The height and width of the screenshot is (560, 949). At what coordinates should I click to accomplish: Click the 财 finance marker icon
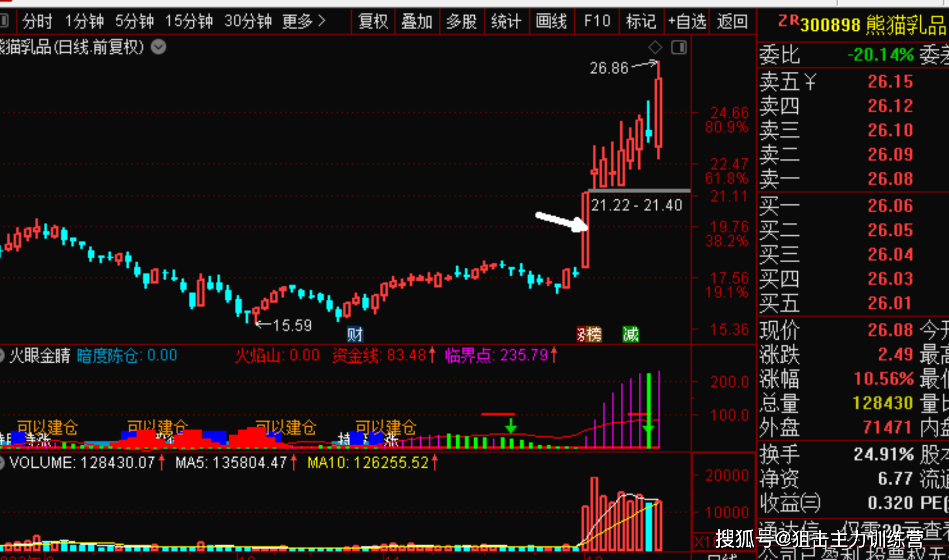(x=355, y=335)
